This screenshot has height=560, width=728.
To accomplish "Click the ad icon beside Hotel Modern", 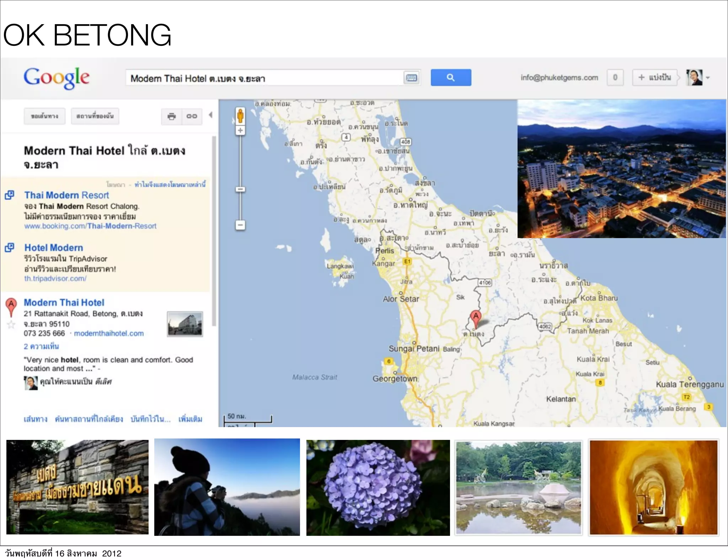I will click(x=10, y=248).
